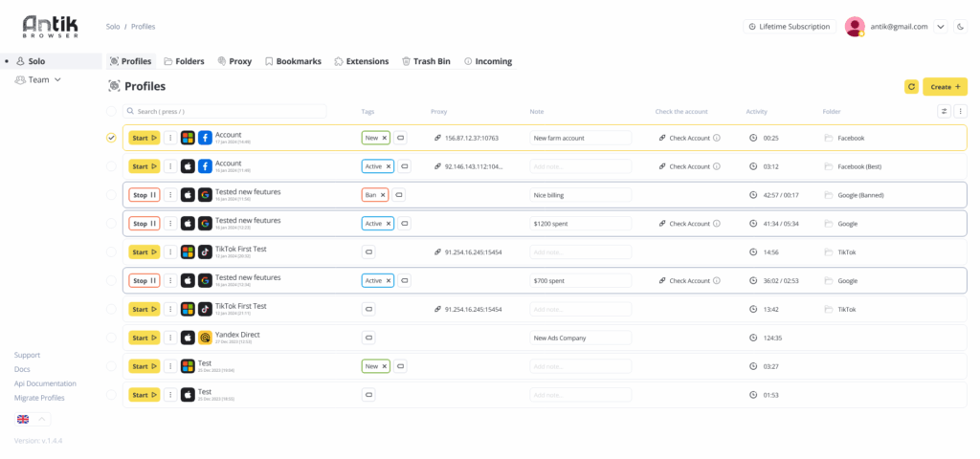Click Lifetime Subscription button

[790, 27]
